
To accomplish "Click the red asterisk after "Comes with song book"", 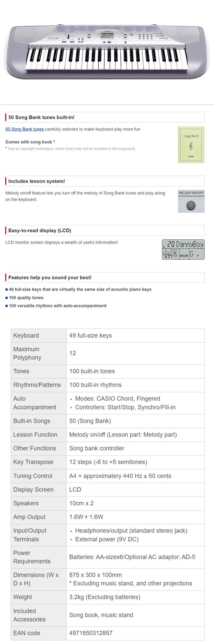I will click(54, 142).
